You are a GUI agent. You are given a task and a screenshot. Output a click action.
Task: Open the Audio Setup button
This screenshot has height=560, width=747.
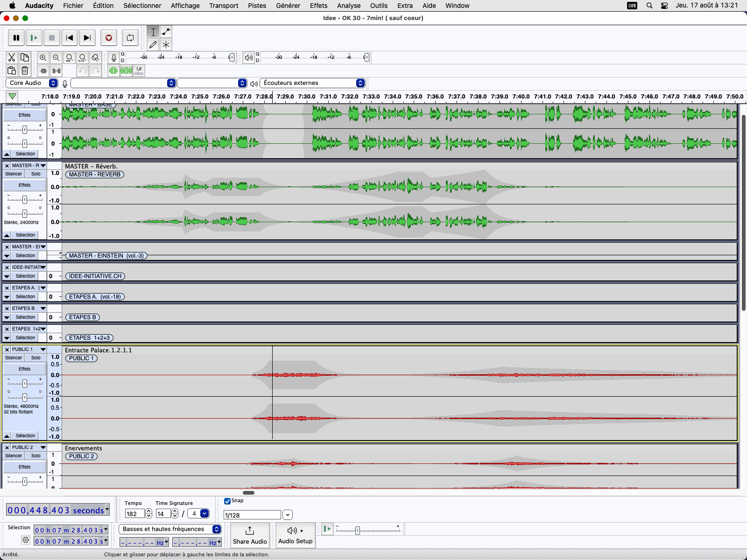[296, 535]
